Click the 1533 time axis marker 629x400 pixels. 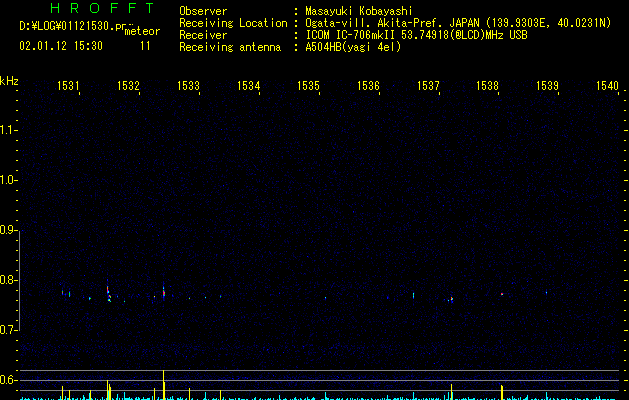click(x=188, y=86)
